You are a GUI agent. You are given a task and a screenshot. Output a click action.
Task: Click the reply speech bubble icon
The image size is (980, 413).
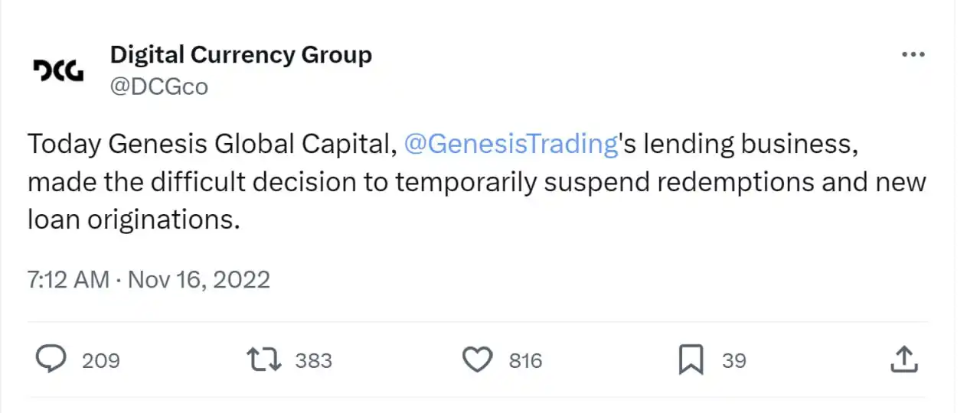[51, 359]
